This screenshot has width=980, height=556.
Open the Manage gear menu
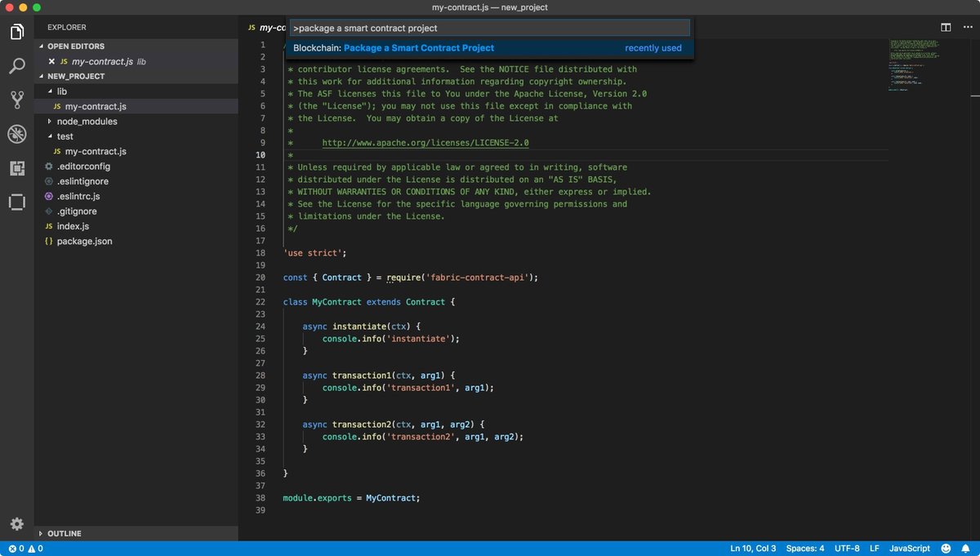coord(16,524)
